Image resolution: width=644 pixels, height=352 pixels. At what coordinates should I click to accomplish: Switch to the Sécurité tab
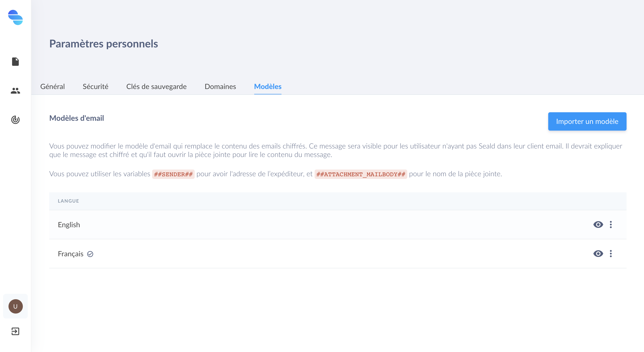96,87
